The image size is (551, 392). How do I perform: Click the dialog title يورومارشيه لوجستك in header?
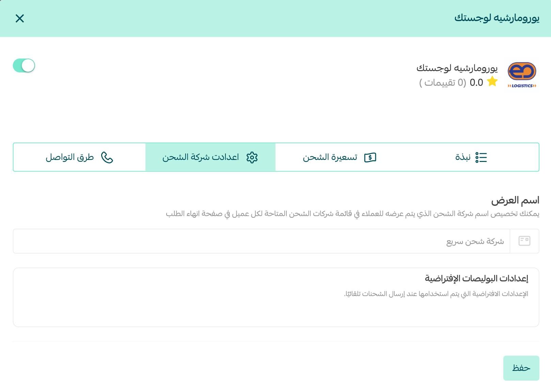pyautogui.click(x=497, y=18)
